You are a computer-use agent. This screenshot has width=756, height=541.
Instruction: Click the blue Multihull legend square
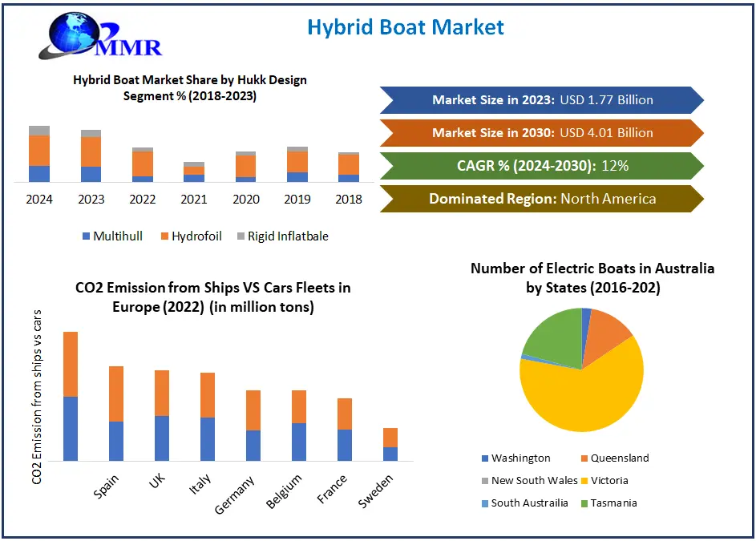coord(87,236)
